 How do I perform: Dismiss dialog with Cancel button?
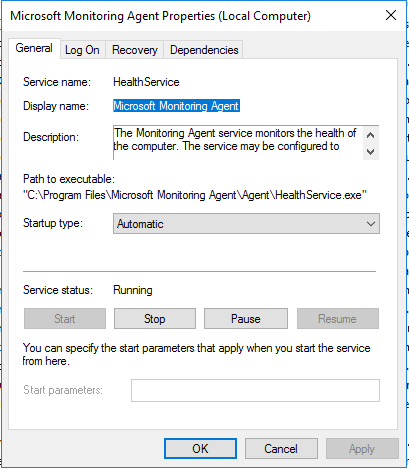(x=281, y=449)
